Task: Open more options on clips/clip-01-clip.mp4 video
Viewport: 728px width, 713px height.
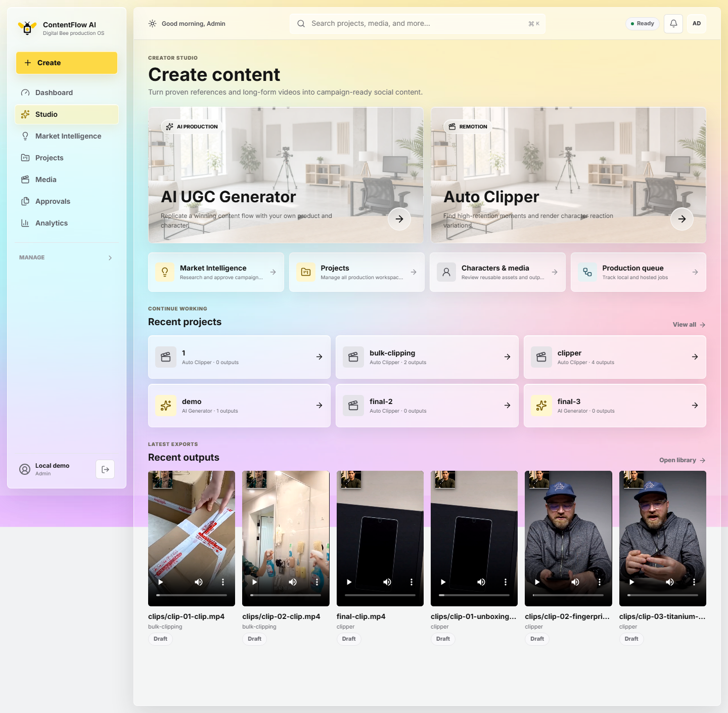Action: pyautogui.click(x=223, y=582)
